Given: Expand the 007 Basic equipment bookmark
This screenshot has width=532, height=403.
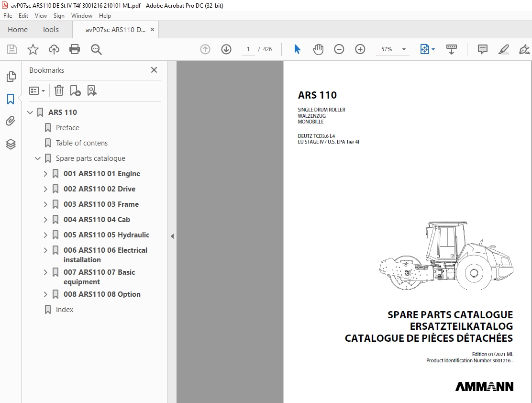Looking at the screenshot, I should (x=45, y=272).
